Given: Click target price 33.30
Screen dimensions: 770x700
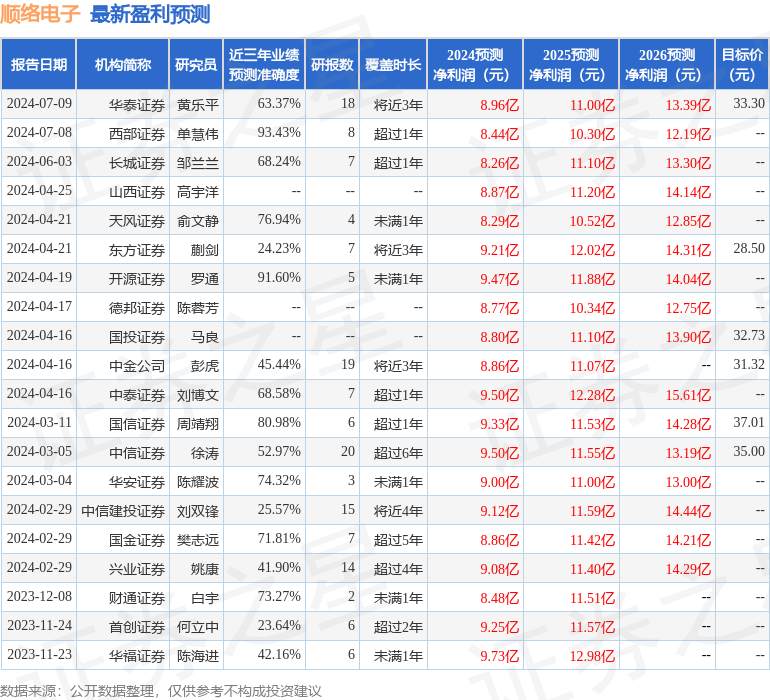Looking at the screenshot, I should pyautogui.click(x=749, y=104).
